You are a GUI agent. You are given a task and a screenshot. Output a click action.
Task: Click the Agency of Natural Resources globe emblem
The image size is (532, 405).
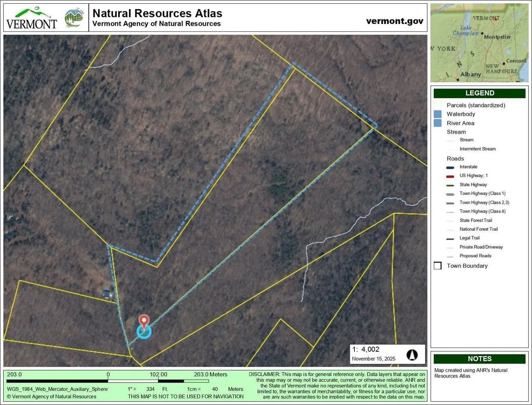coord(74,18)
